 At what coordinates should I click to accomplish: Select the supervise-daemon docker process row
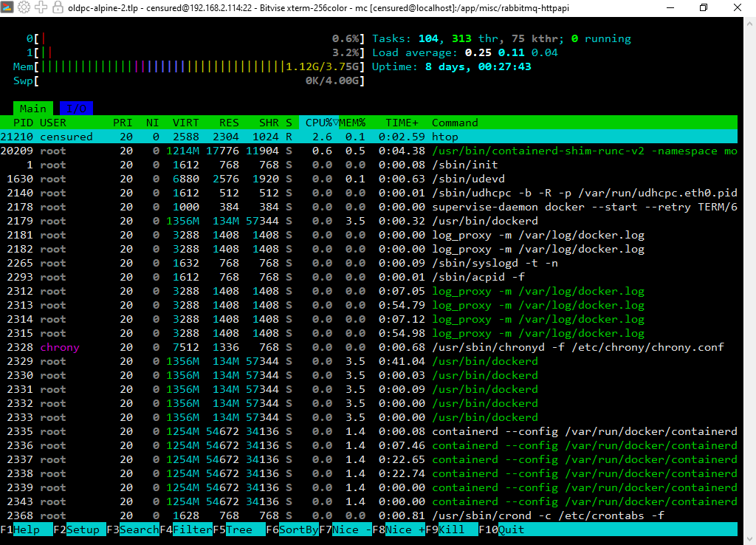click(x=369, y=207)
